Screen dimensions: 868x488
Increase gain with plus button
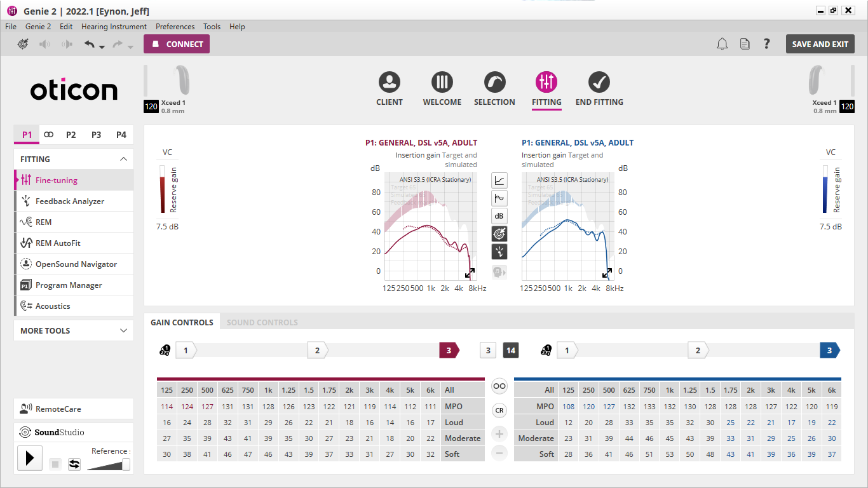[499, 434]
